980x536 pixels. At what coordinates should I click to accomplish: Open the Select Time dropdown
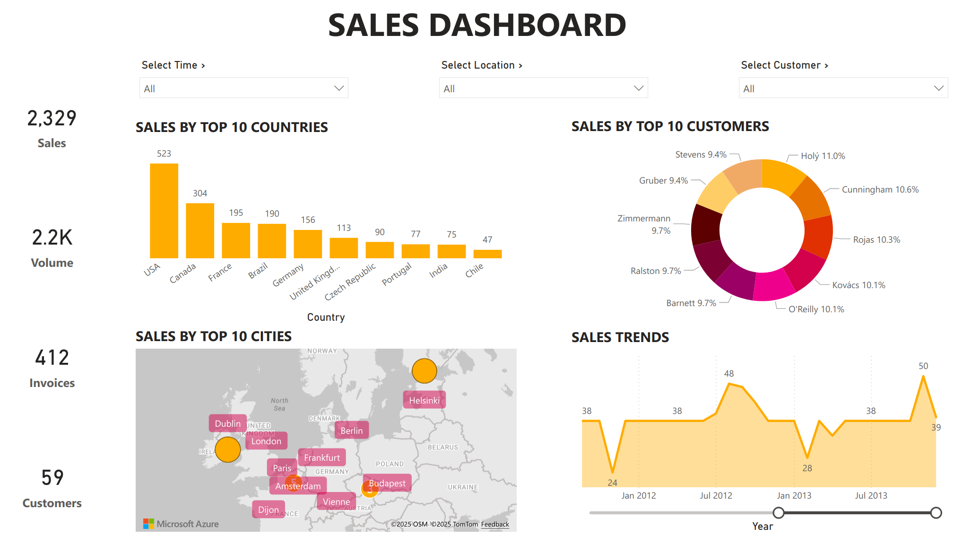tap(243, 88)
